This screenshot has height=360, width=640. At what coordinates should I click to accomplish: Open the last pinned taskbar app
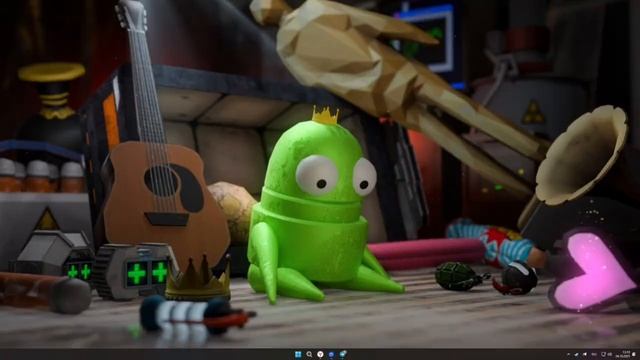(x=343, y=354)
